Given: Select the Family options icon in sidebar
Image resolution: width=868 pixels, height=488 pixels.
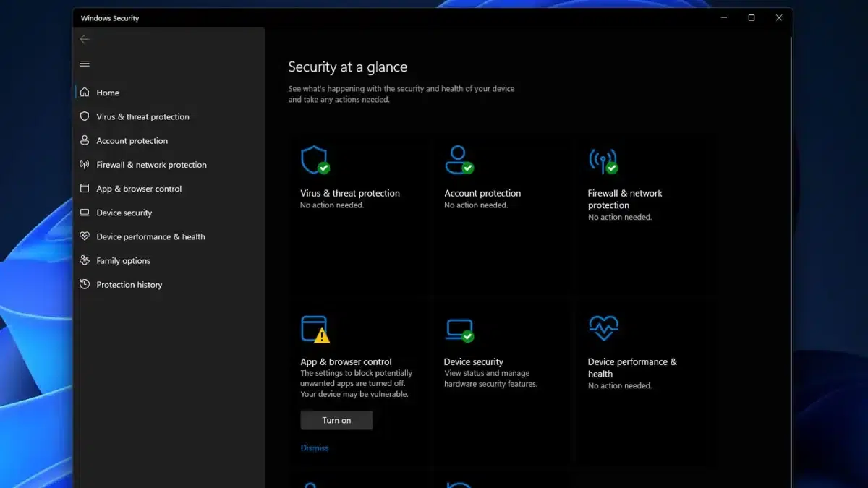Looking at the screenshot, I should (x=85, y=260).
